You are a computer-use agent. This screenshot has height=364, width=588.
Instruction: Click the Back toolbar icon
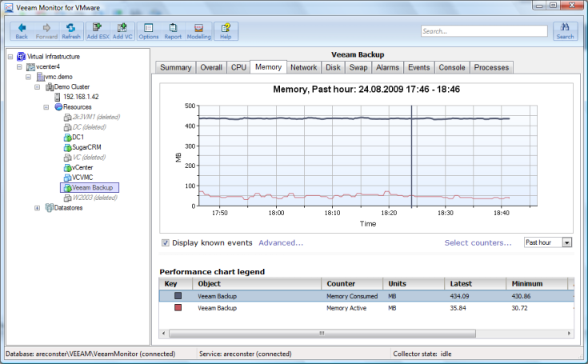[x=22, y=30]
